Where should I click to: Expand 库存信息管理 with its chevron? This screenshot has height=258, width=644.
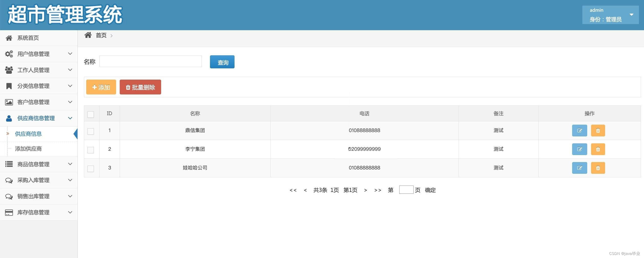pyautogui.click(x=70, y=212)
